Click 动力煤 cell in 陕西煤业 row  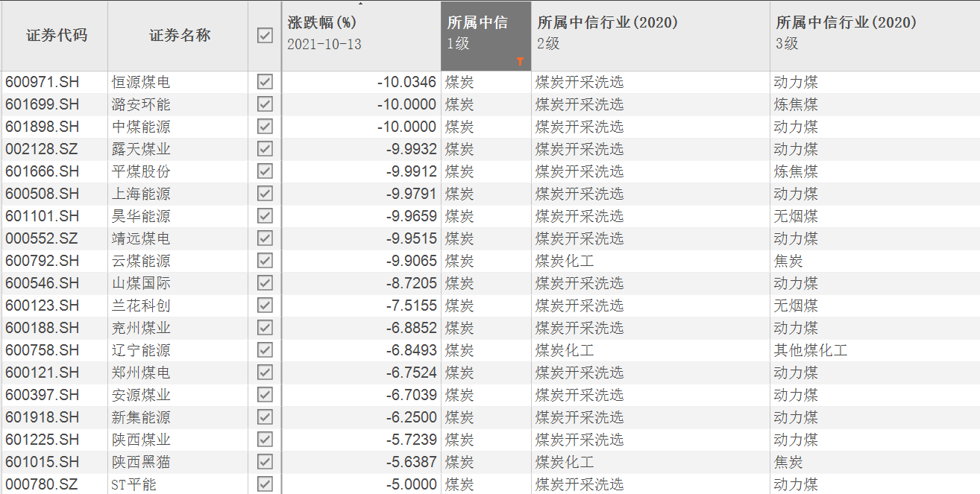pyautogui.click(x=796, y=440)
